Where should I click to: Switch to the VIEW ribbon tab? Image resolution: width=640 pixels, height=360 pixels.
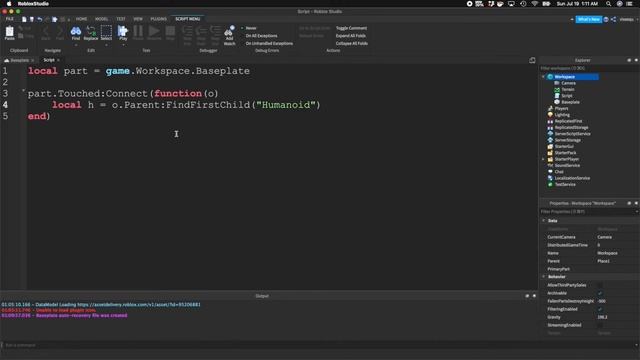coord(138,19)
